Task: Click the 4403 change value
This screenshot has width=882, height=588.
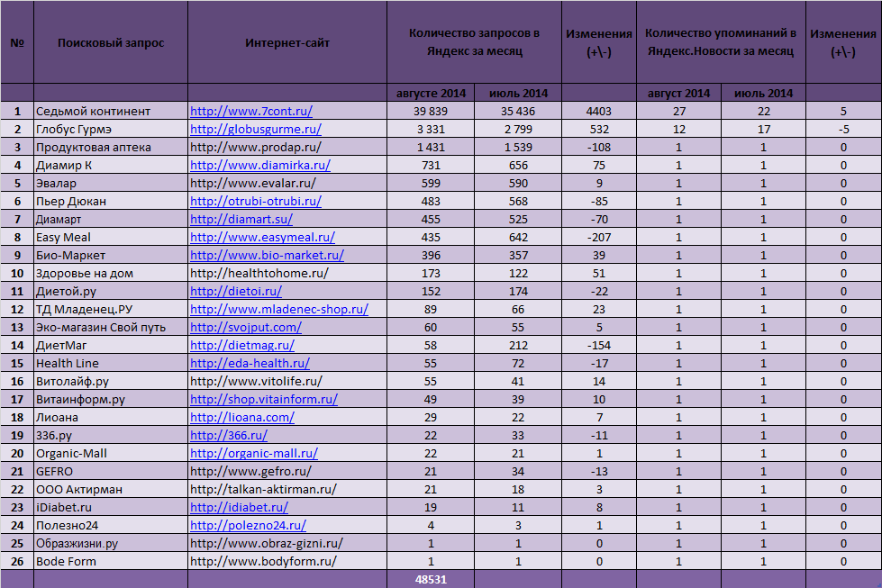Action: [599, 112]
